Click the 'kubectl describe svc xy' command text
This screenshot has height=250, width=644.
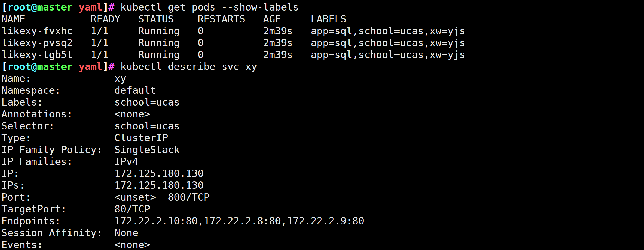point(188,67)
